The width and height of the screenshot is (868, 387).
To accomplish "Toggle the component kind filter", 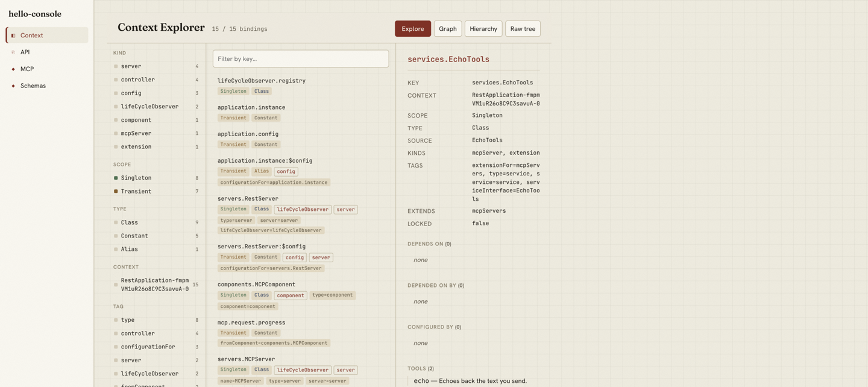I will [x=156, y=120].
